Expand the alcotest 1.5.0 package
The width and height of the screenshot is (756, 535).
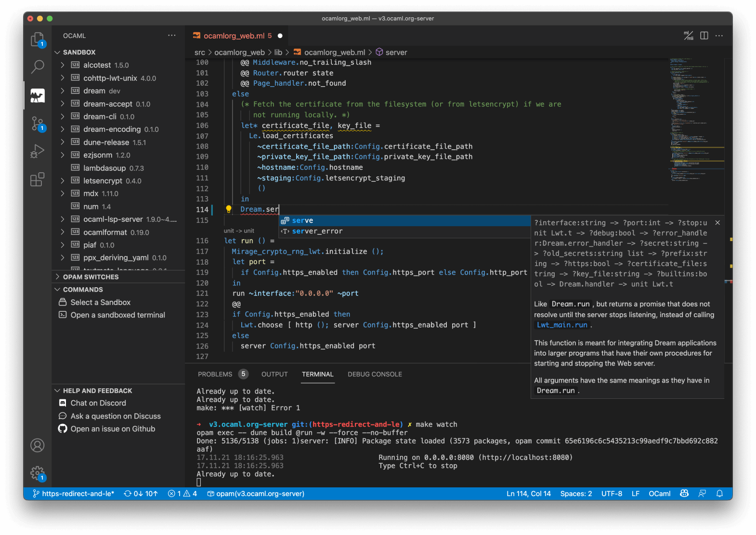tap(63, 65)
